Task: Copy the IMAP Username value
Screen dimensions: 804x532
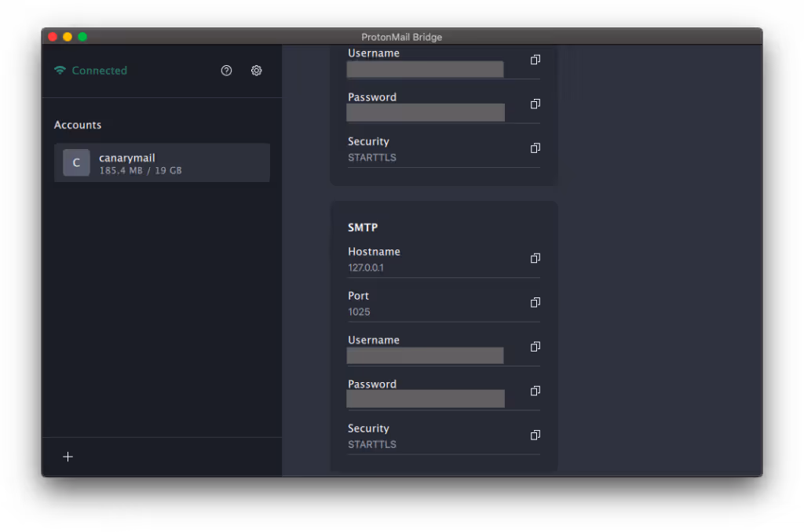Action: pyautogui.click(x=535, y=60)
